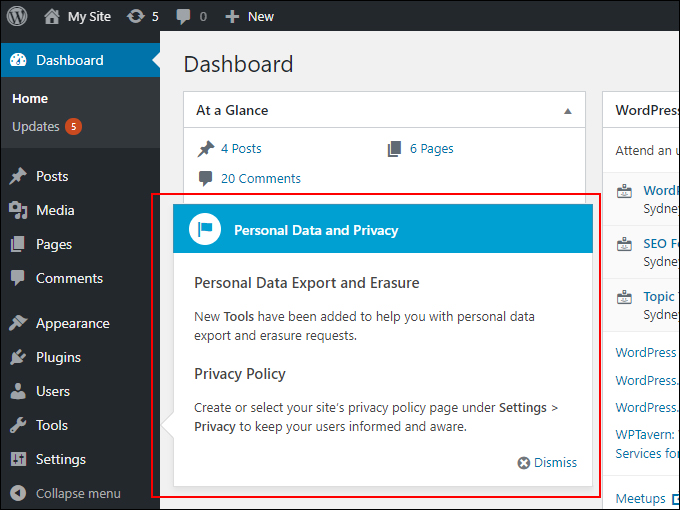
Task: Open the WPTavern news link
Action: tap(646, 444)
